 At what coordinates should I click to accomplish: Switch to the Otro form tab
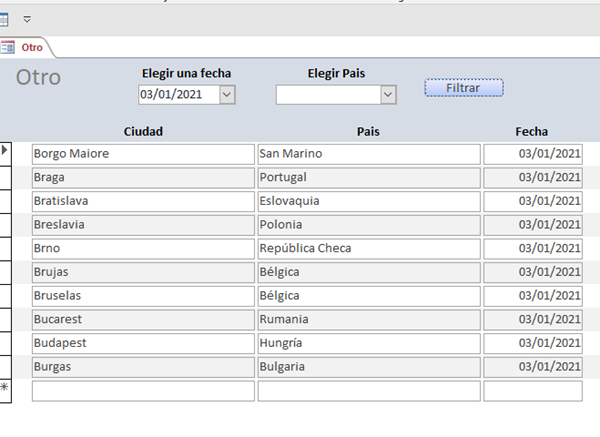[32, 47]
